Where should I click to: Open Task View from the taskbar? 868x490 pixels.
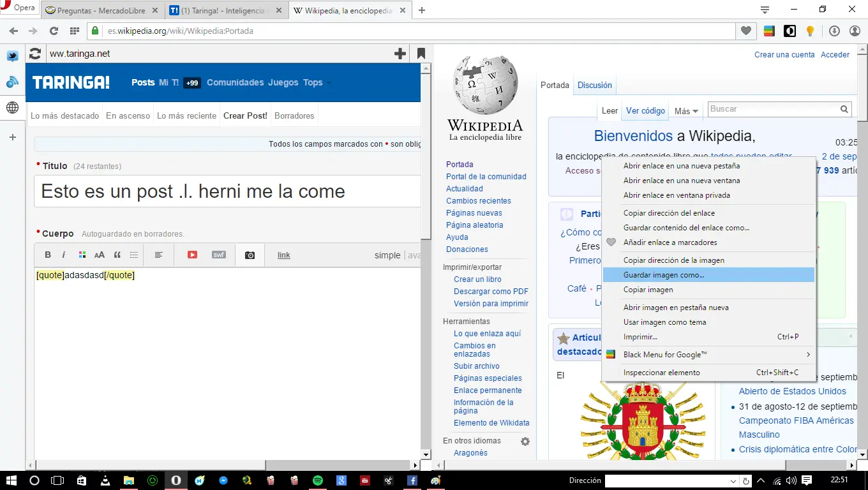[57, 480]
